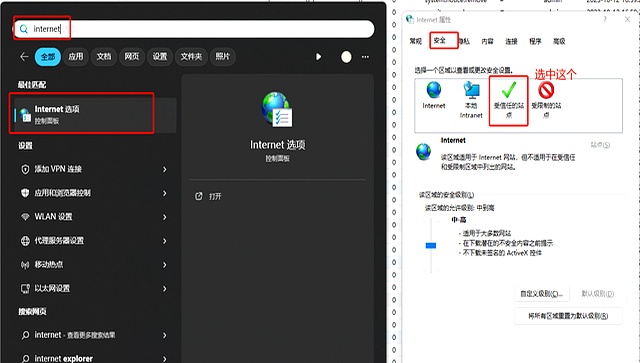
Task: Switch to 内容 tab in Internet 属性
Action: click(487, 41)
